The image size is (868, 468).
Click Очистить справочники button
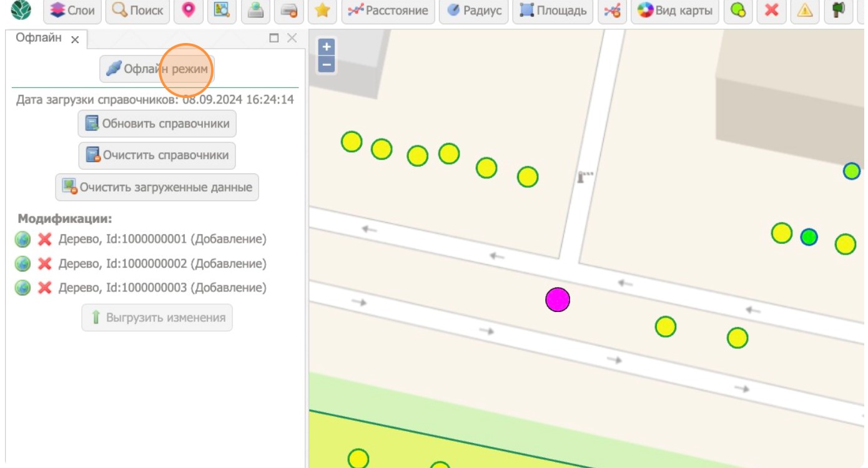click(157, 155)
